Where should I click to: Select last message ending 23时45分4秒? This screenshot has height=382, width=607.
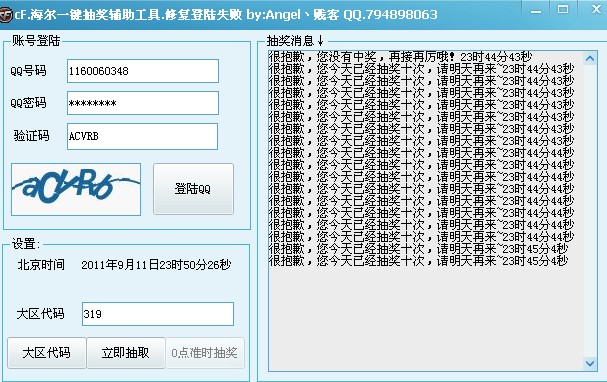[418, 260]
